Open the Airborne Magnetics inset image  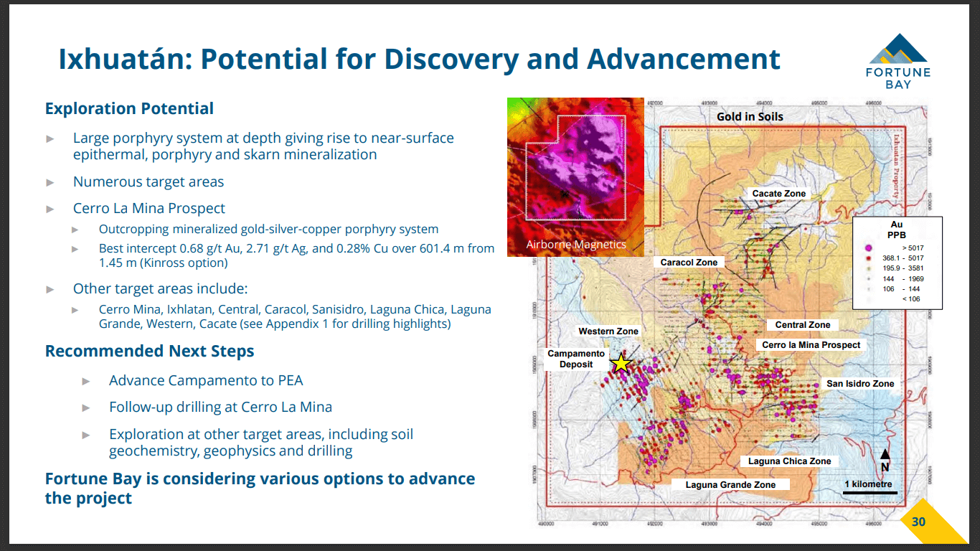[575, 176]
